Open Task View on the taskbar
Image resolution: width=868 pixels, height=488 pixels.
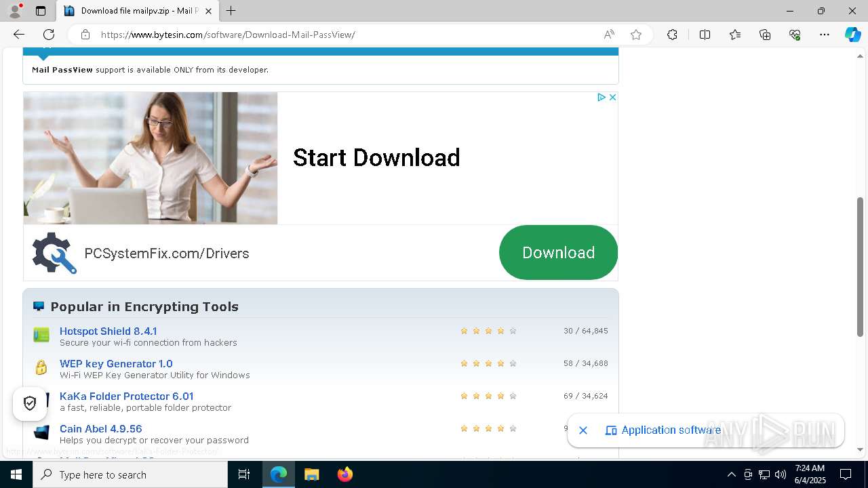(x=244, y=474)
